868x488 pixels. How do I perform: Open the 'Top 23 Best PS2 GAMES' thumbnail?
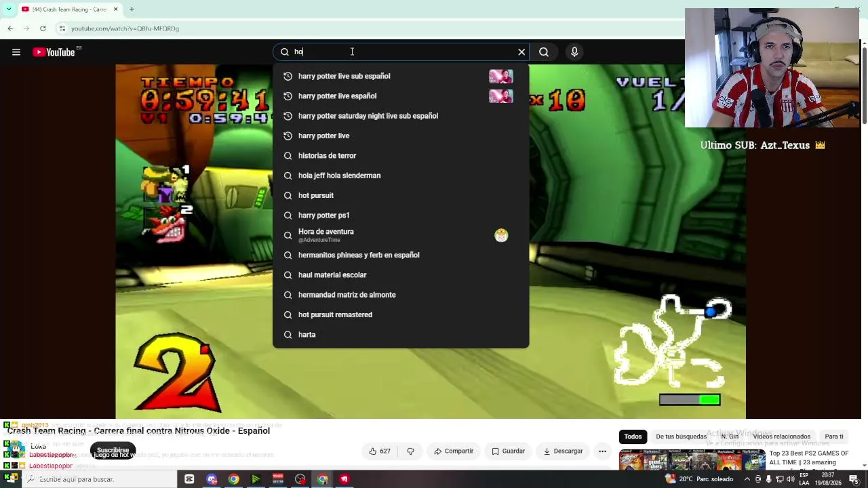692,460
